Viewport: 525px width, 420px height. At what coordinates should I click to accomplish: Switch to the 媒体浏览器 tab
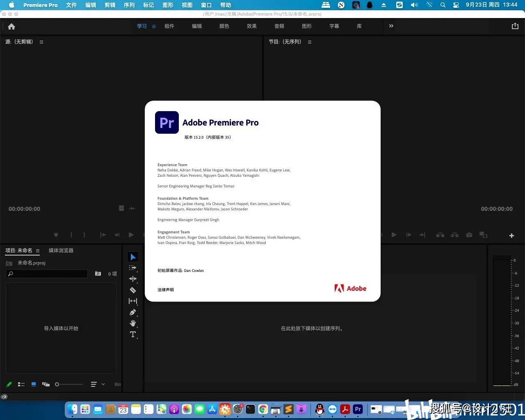[x=61, y=250]
